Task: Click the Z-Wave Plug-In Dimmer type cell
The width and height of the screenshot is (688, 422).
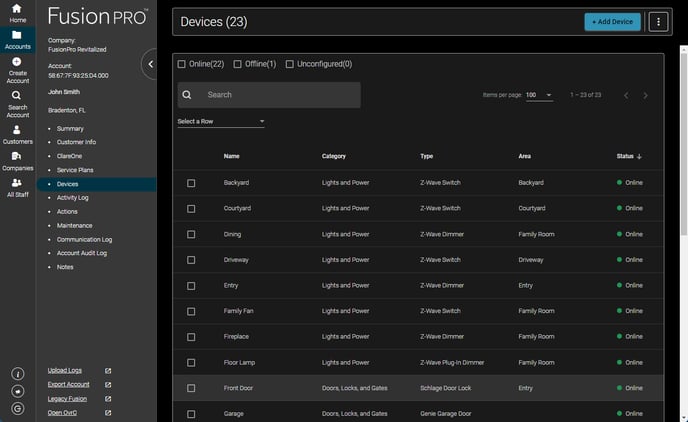Action: [x=452, y=363]
